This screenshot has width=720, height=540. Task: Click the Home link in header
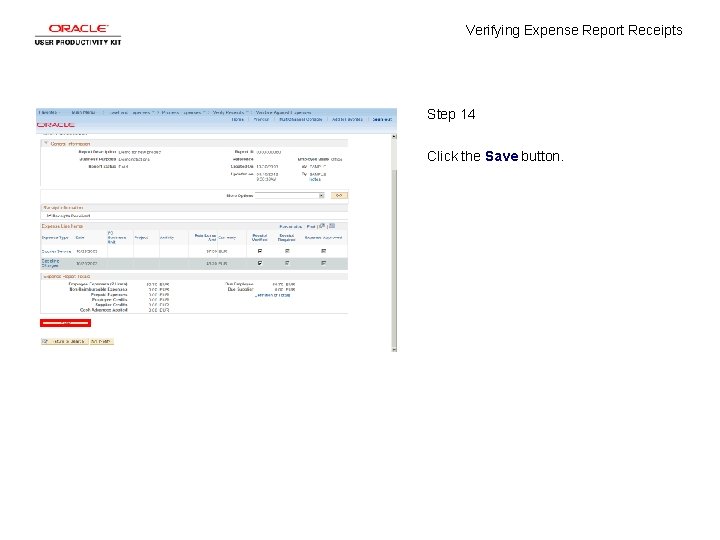tap(237, 119)
